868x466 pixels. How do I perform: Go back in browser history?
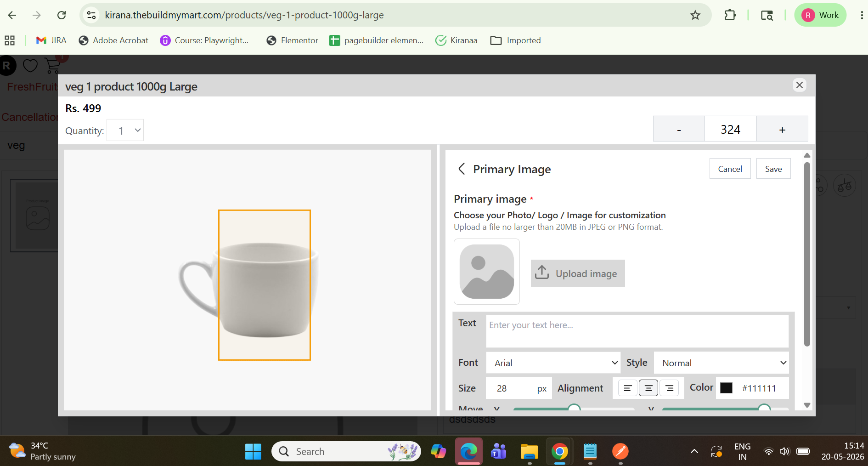pos(12,15)
